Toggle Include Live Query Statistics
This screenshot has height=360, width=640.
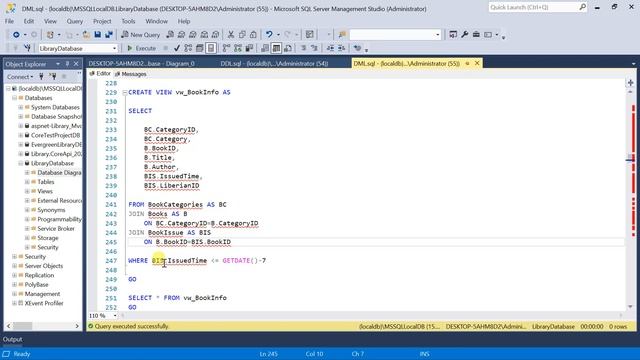pos(238,48)
